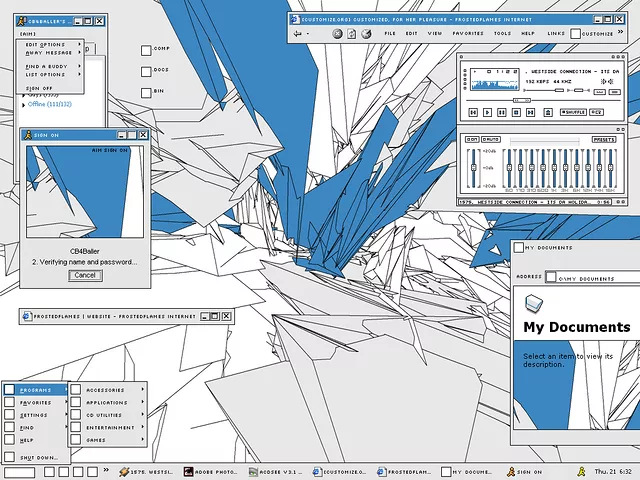Switch to Sign On taskbar button
640x480 pixels.
pos(525,472)
